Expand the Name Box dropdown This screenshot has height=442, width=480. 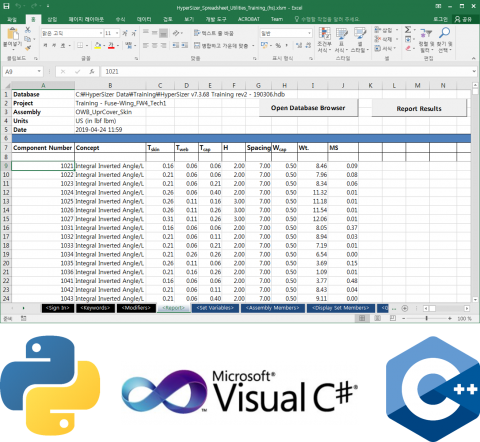point(39,71)
